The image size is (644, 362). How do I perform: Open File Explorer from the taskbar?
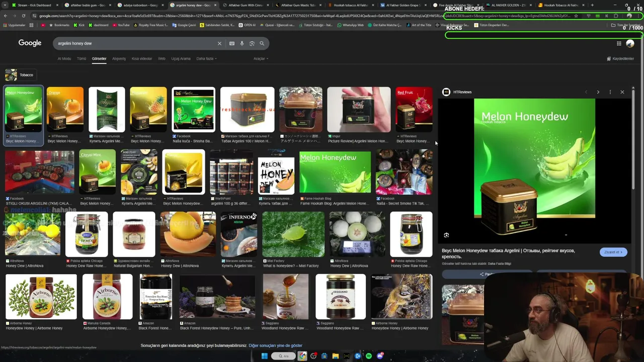point(336,356)
